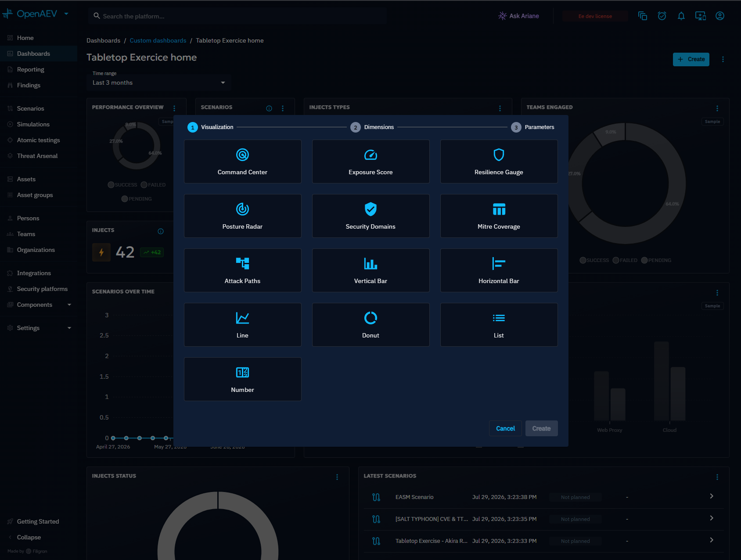Viewport: 741px width, 560px height.
Task: Expand the EASM Scenario row chevron
Action: tap(712, 496)
